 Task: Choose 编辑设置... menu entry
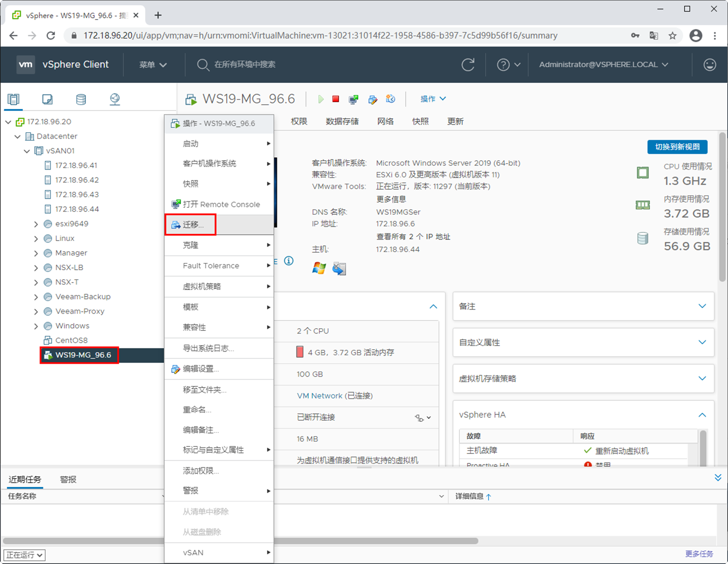point(219,369)
